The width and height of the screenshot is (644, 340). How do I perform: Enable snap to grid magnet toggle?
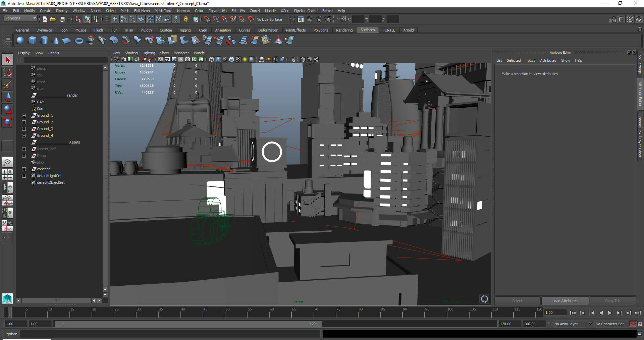point(207,19)
